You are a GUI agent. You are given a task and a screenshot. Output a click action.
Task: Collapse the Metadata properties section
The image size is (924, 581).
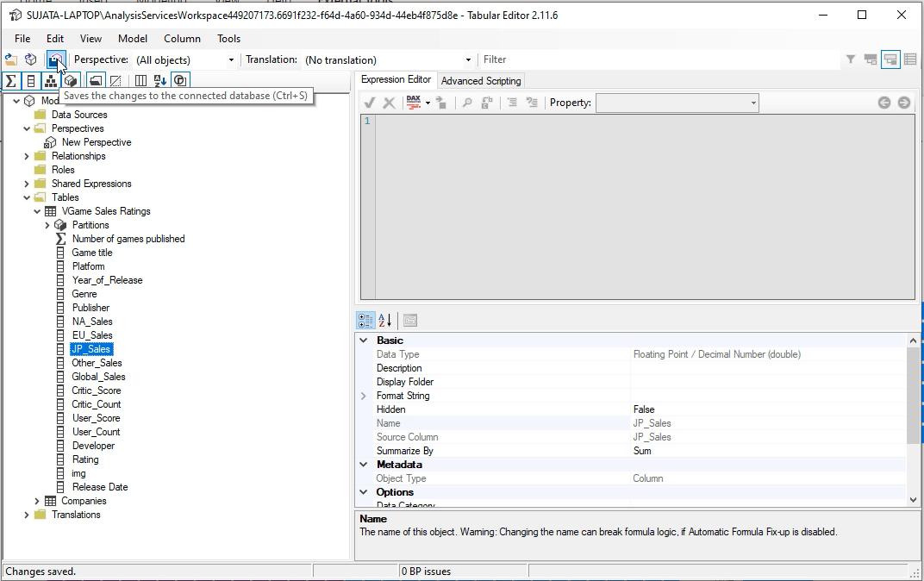[364, 465]
